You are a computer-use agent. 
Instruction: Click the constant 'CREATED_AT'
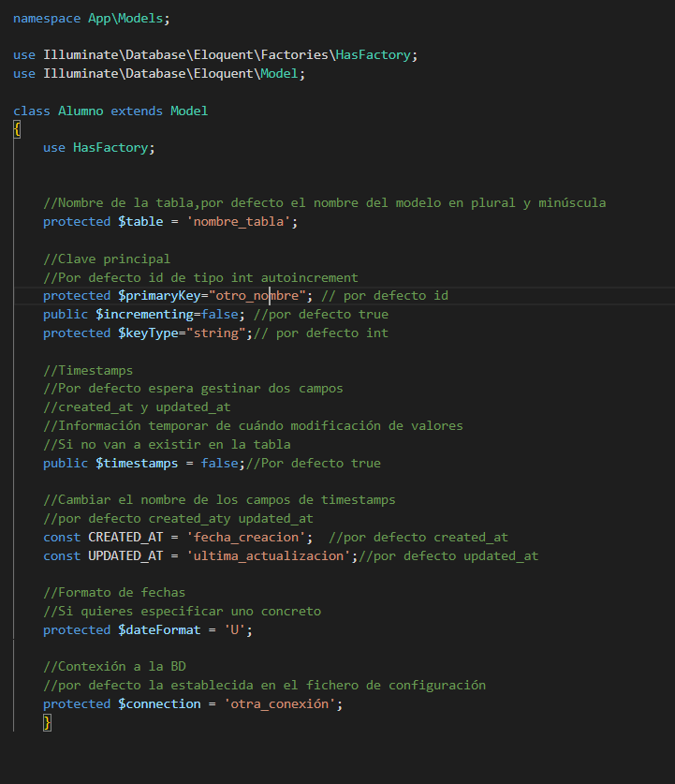point(125,537)
